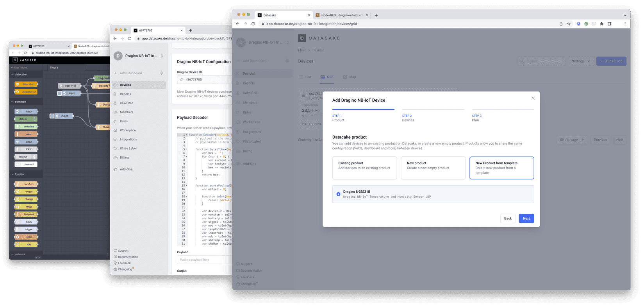Open Changelog link in middle window
The image size is (644, 308).
[123, 269]
